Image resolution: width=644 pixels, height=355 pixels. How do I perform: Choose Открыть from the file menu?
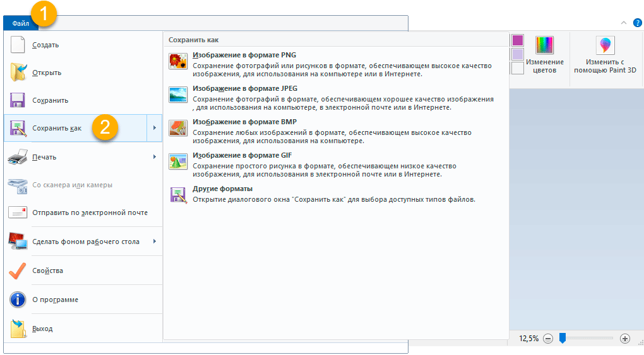83,73
